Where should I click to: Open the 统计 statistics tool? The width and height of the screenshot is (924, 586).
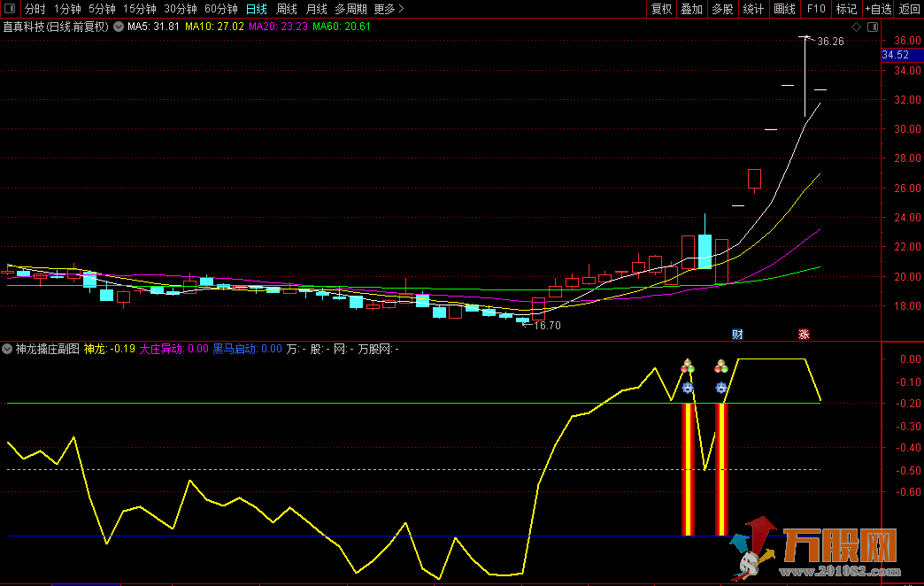tap(753, 9)
